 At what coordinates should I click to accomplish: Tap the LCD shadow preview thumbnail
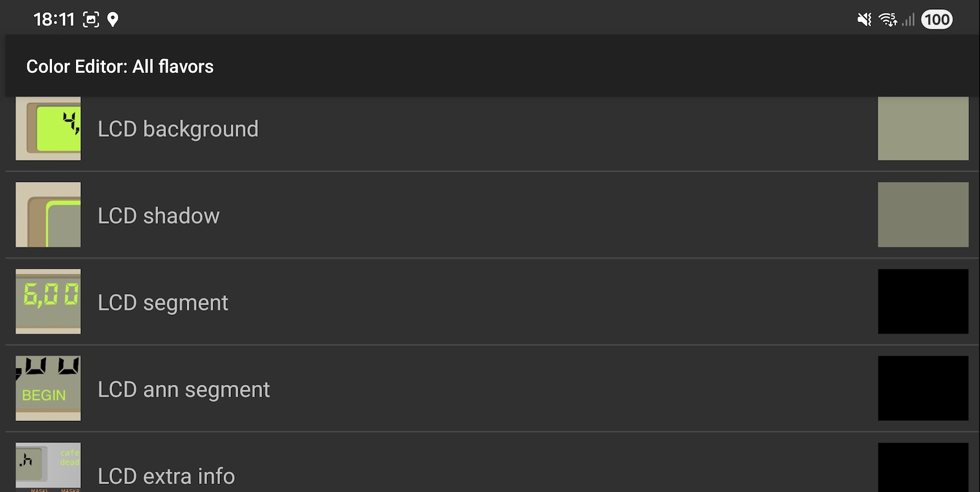(48, 214)
